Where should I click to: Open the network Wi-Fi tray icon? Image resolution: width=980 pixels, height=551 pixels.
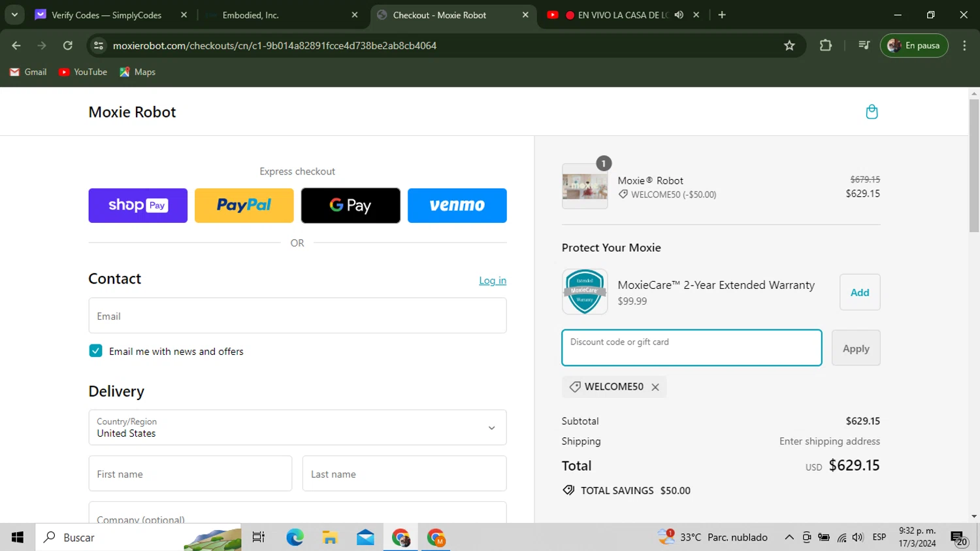[x=841, y=537]
